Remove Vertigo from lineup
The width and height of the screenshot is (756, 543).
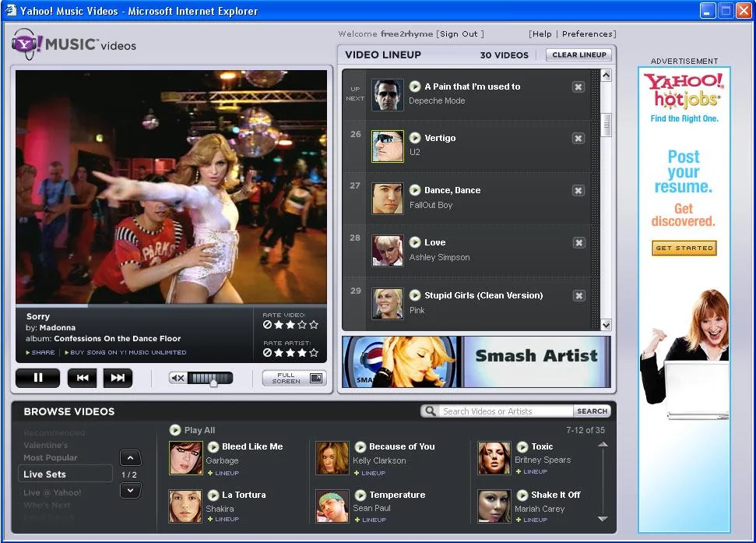pos(578,139)
